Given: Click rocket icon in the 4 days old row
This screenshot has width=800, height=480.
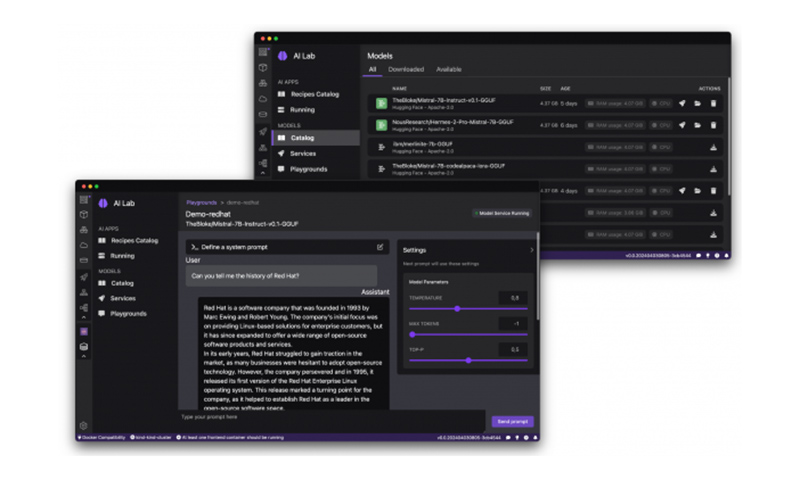Looking at the screenshot, I should pos(682,191).
